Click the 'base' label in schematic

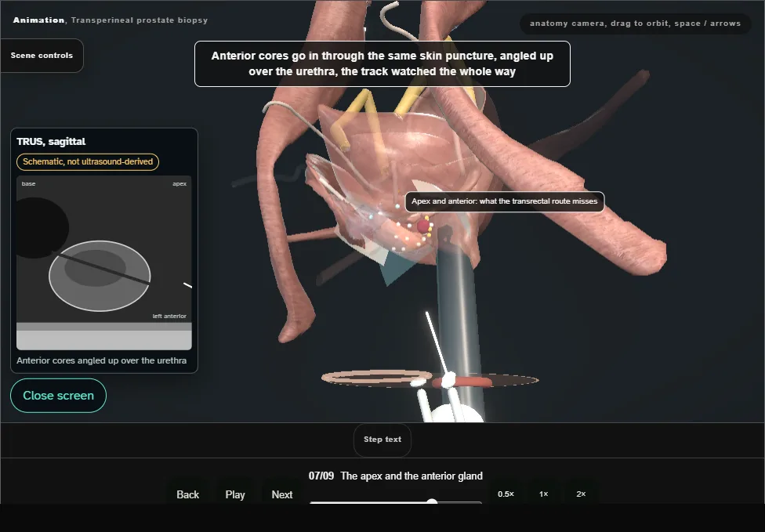28,184
